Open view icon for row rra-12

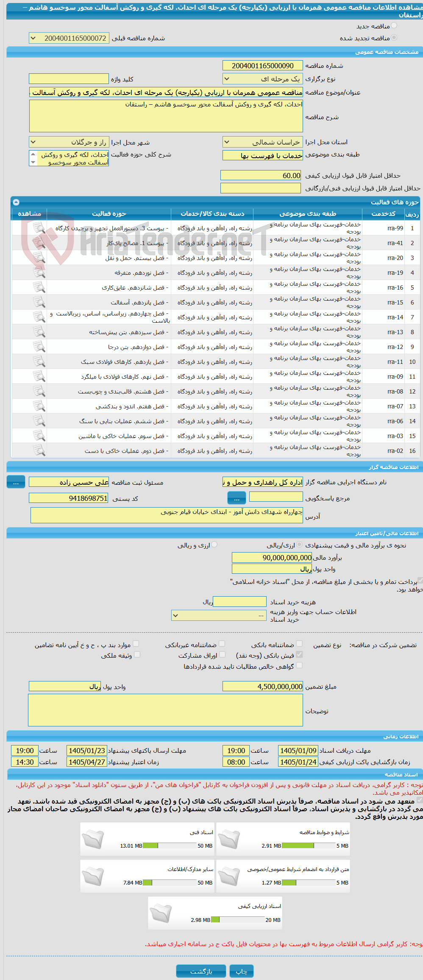pos(39,347)
